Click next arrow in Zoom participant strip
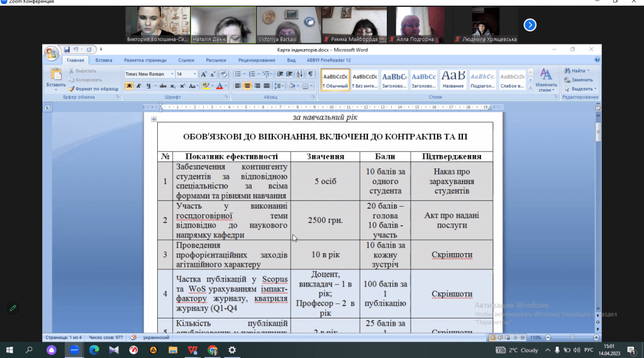This screenshot has height=358, width=644. [530, 24]
